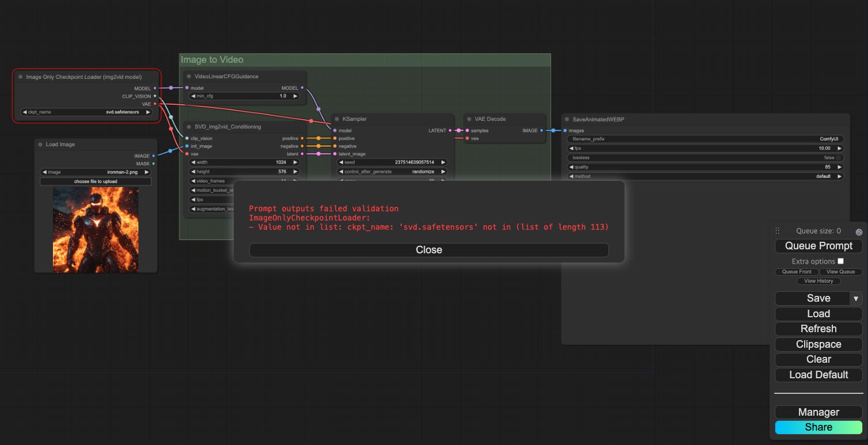This screenshot has width=868, height=445.
Task: Click the images input slot on SaveAnimatedWEBP
Action: 565,131
